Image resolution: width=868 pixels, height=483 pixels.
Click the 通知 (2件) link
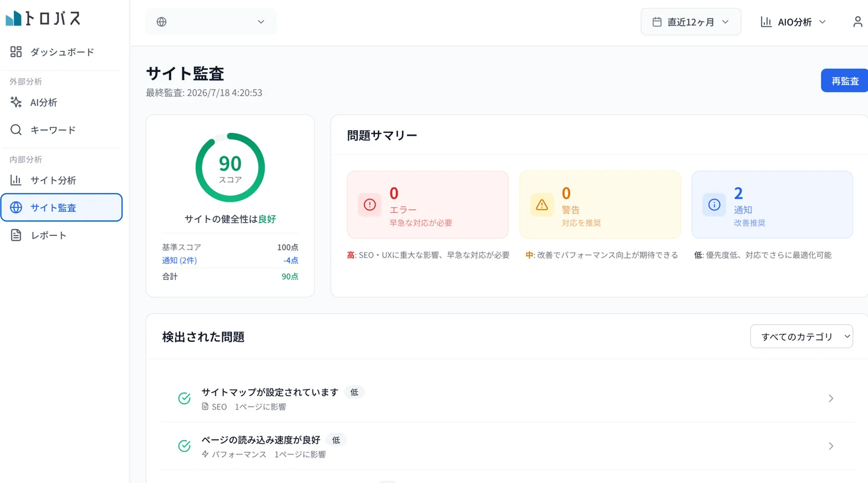tap(179, 260)
